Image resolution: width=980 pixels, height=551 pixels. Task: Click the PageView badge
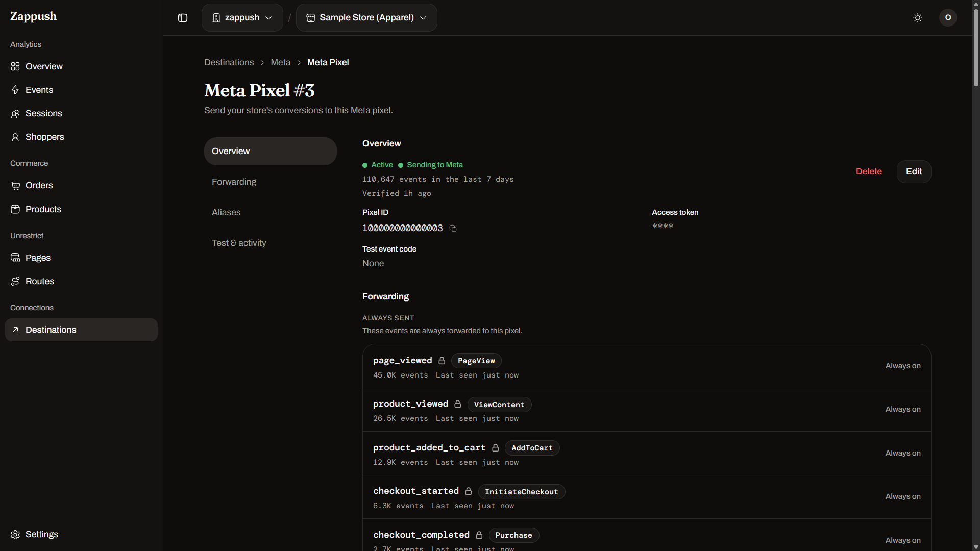476,361
